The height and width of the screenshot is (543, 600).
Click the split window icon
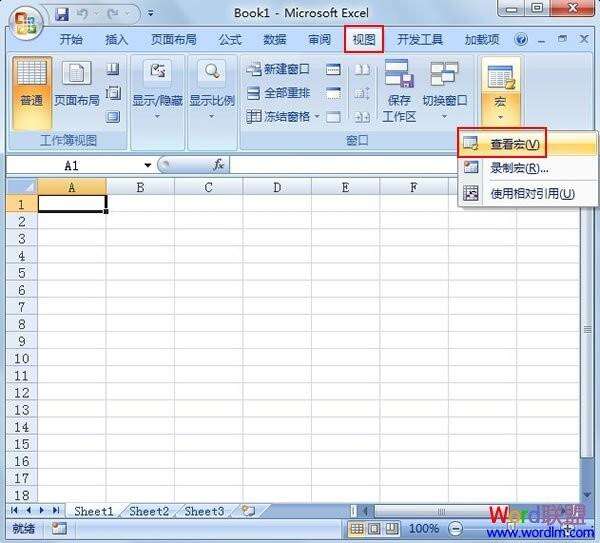(333, 69)
